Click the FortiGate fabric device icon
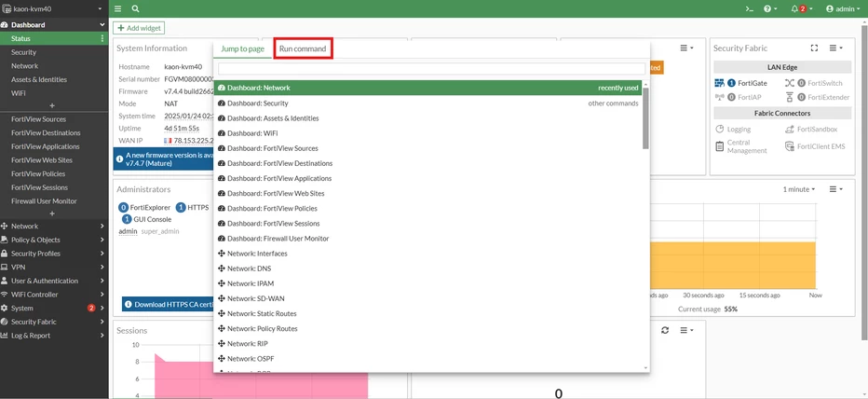The width and height of the screenshot is (868, 399). (x=719, y=83)
